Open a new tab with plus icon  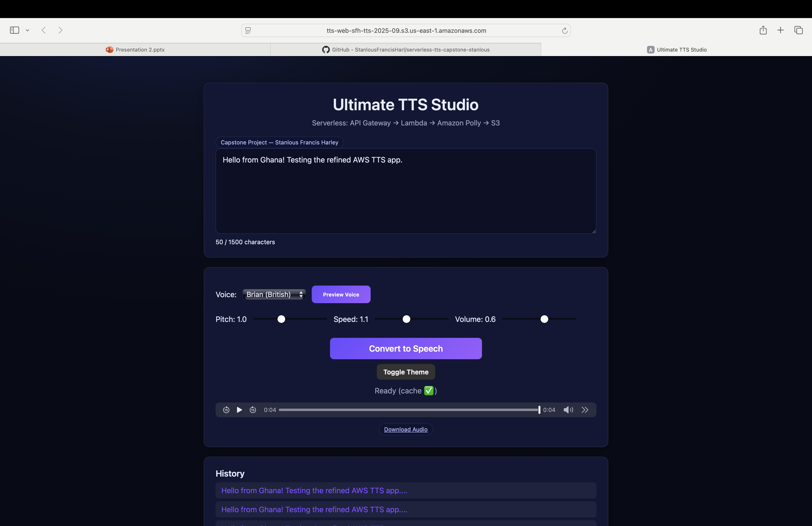tap(781, 30)
